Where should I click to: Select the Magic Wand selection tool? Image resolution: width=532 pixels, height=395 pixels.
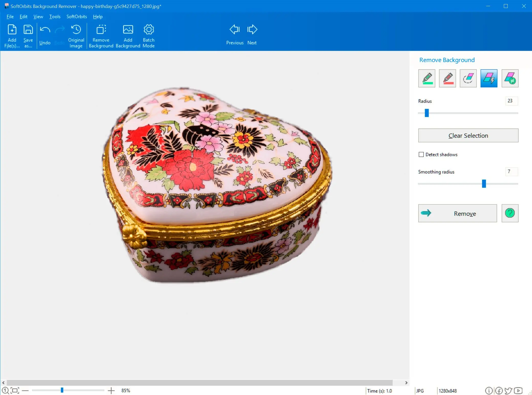489,78
